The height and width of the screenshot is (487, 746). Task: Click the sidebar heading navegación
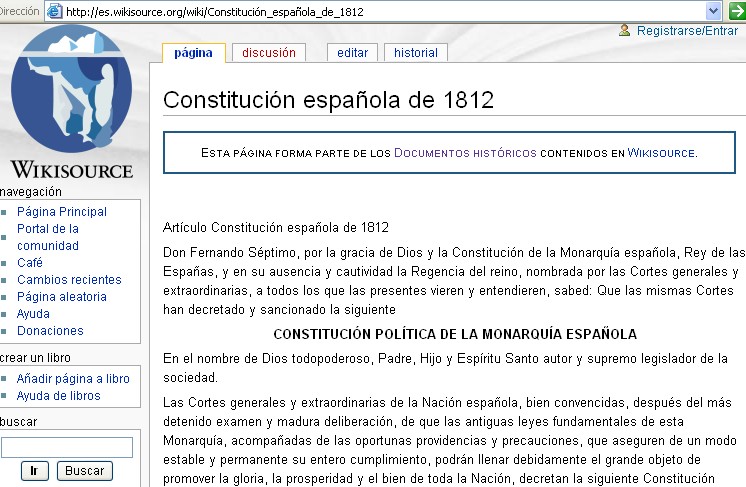31,192
